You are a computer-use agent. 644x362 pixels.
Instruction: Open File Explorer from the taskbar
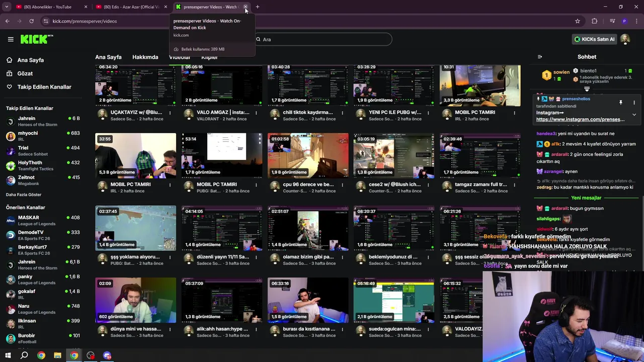[x=57, y=355]
